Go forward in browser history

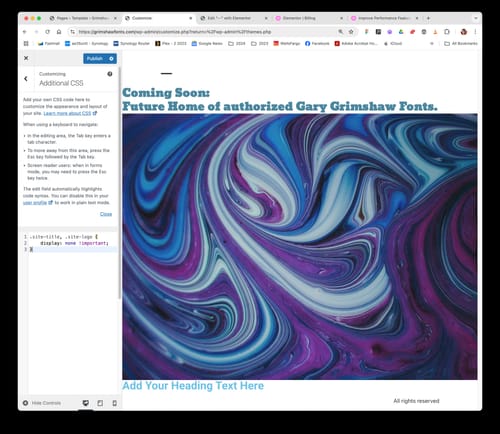point(36,32)
